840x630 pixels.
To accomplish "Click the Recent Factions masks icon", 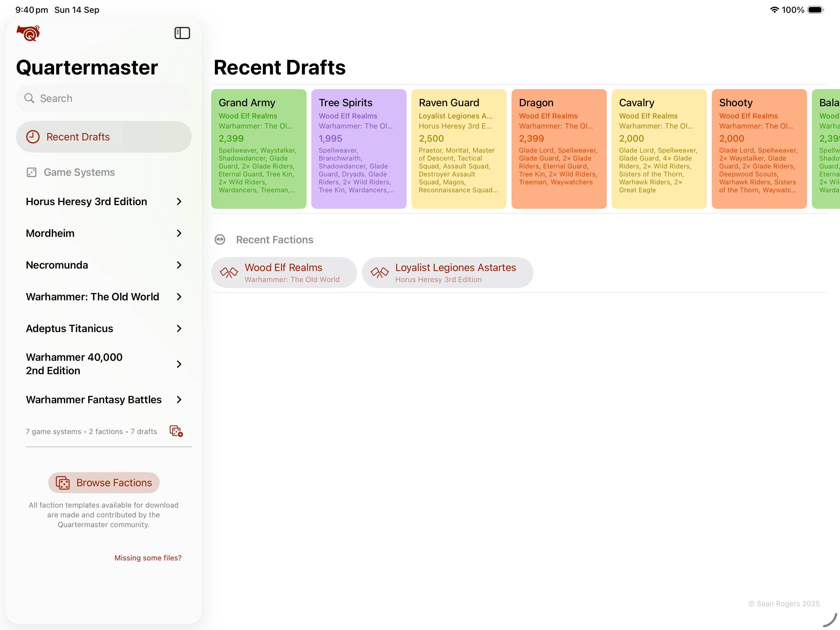I will 220,240.
